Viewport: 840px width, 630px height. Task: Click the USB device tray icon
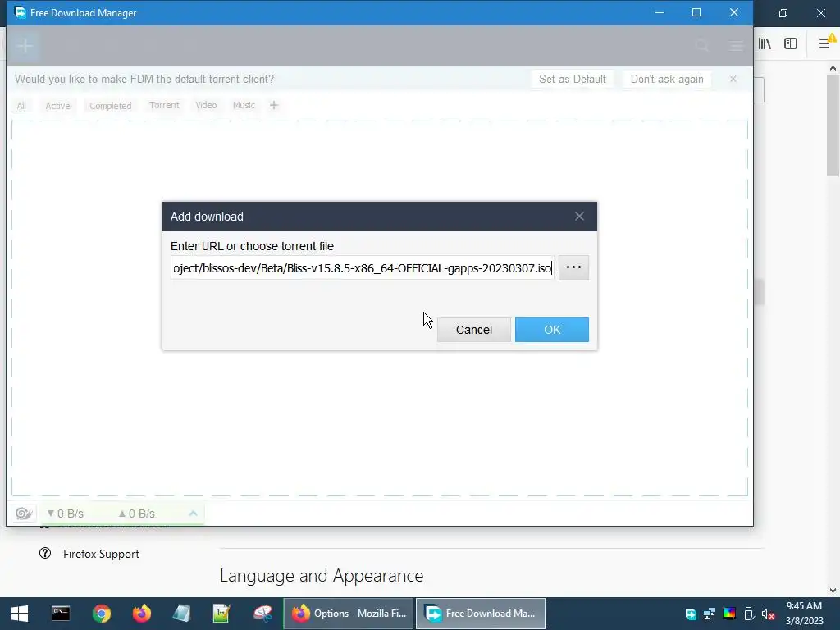749,614
